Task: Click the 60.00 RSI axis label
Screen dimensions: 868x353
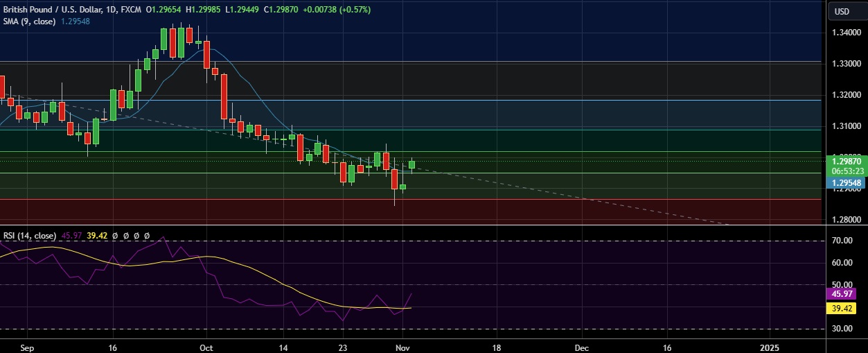Action: 842,263
